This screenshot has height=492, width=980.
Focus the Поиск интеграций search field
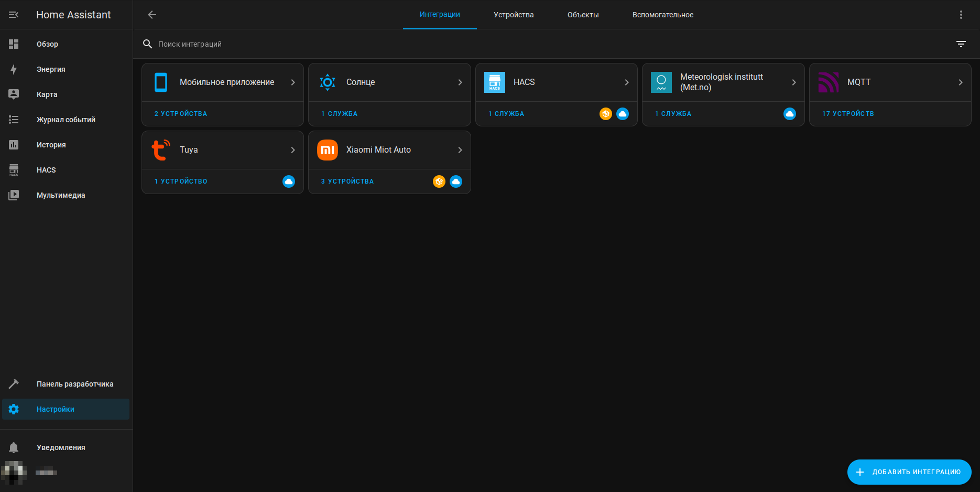tap(545, 44)
